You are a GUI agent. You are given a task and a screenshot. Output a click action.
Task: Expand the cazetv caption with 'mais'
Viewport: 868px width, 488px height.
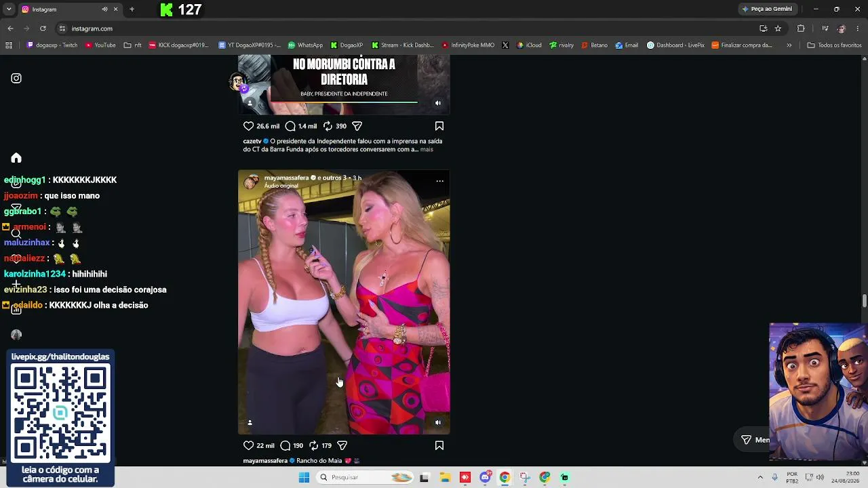(427, 149)
